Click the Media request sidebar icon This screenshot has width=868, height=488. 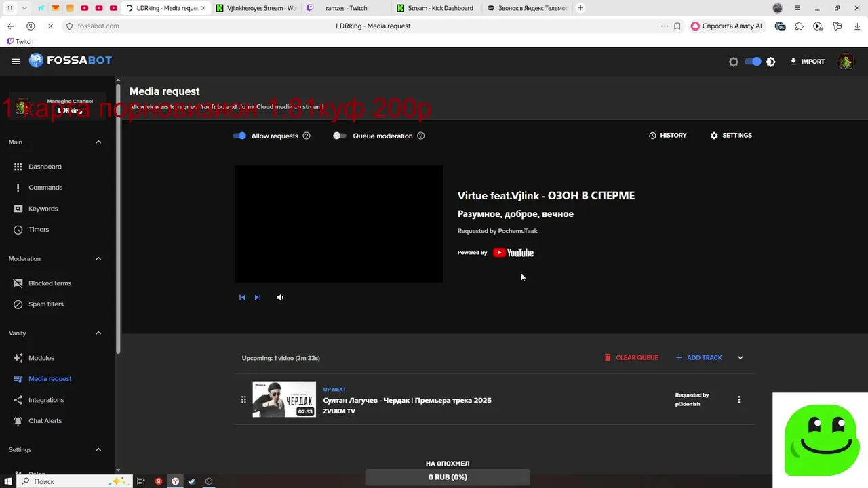pyautogui.click(x=18, y=379)
